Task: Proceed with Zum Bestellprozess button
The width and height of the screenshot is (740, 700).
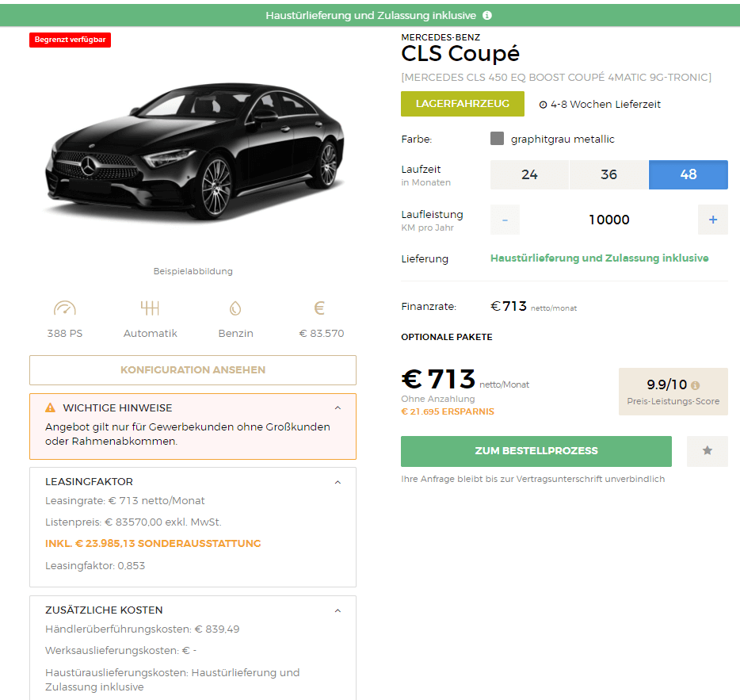Action: click(536, 451)
